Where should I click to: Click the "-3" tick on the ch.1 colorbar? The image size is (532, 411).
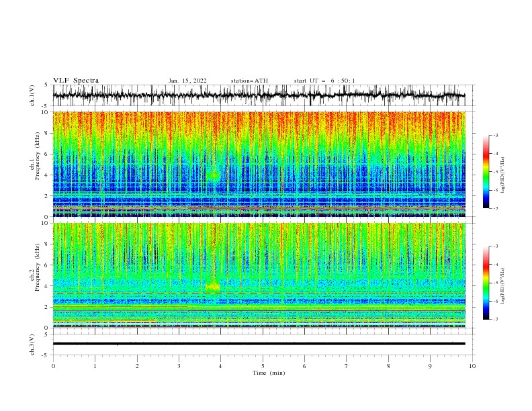(496, 135)
